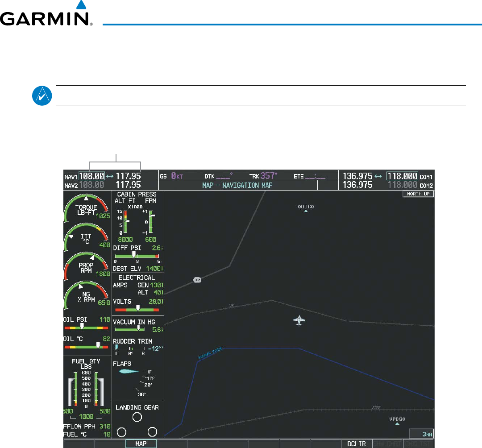Click the NAV frequency transfer arrow
The width and height of the screenshot is (482, 448).
(x=110, y=176)
